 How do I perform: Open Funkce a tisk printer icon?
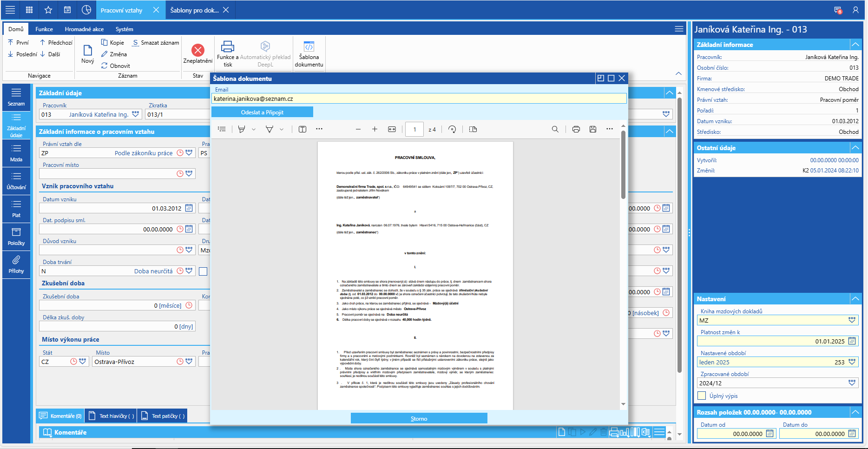coord(227,46)
